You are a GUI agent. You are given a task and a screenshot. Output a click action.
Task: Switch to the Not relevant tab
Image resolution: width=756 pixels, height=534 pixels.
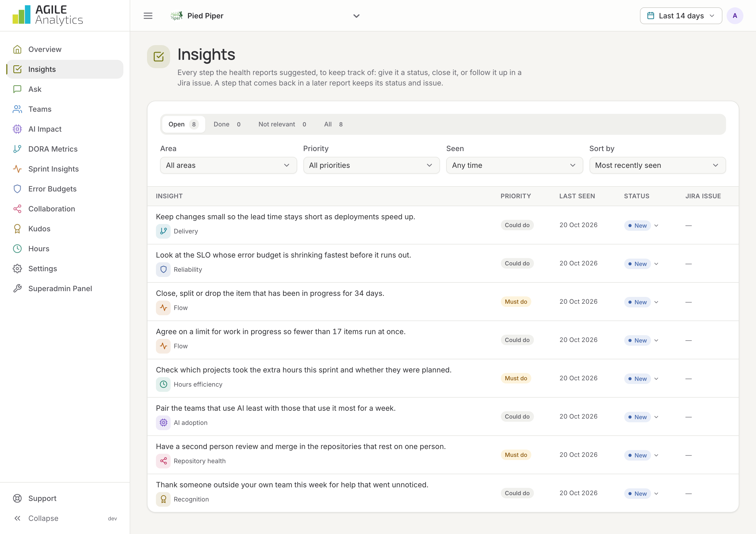click(x=282, y=124)
